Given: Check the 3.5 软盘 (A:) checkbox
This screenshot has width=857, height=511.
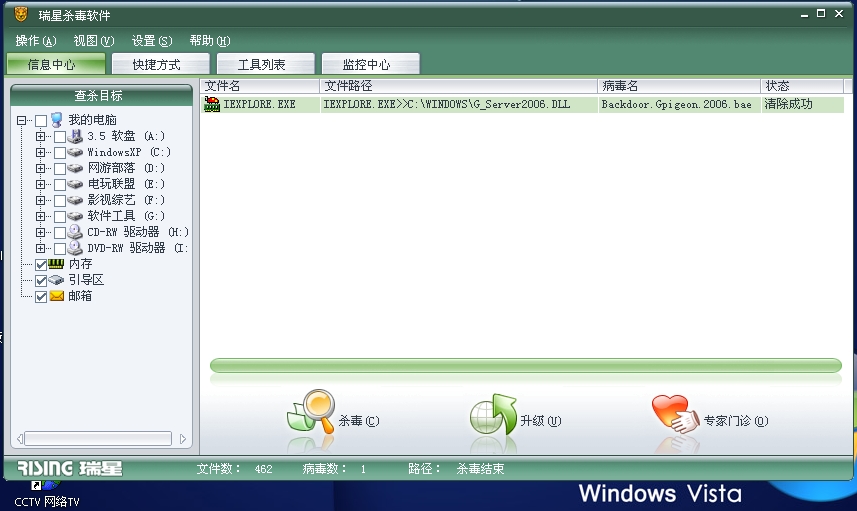Looking at the screenshot, I should (x=60, y=137).
